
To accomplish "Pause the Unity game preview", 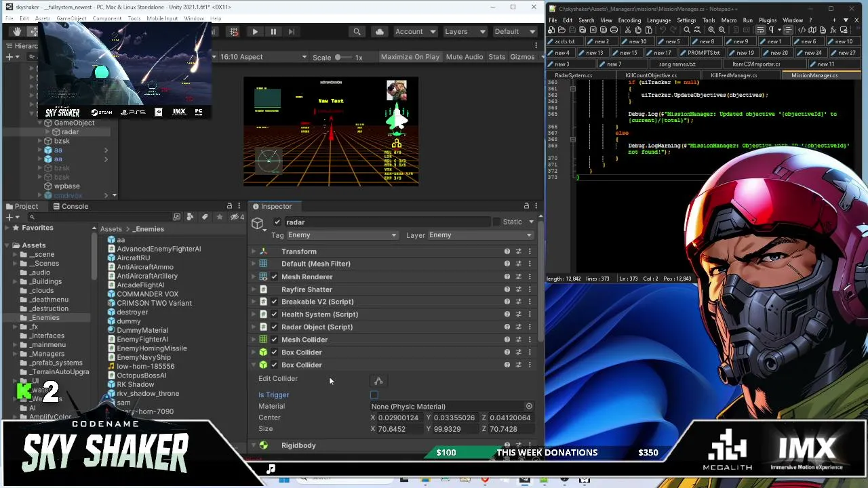I will click(273, 32).
